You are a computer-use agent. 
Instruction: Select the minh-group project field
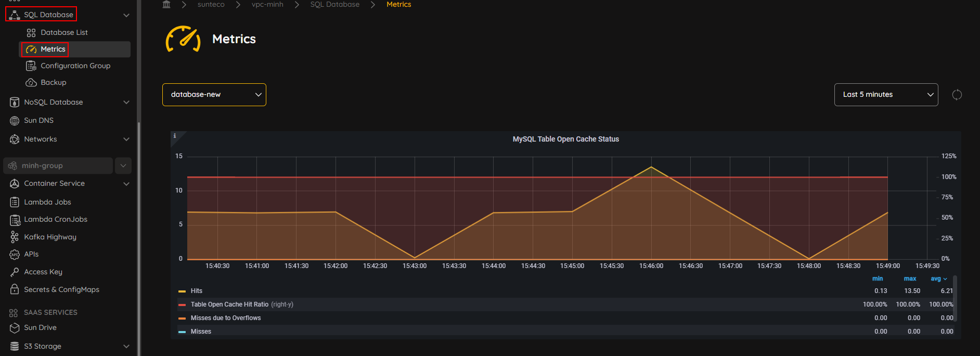58,166
